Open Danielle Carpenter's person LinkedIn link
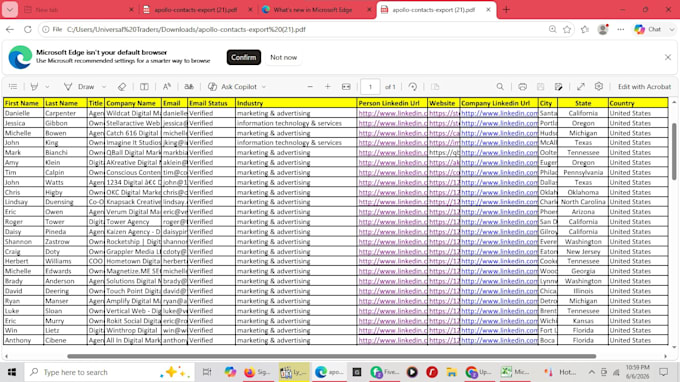Screen dimensions: 680x382 coord(392,113)
